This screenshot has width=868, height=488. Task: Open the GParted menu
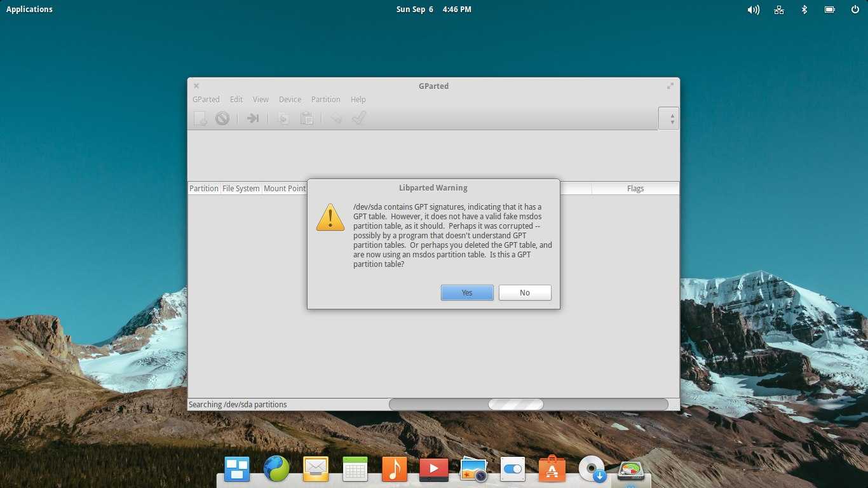point(206,100)
